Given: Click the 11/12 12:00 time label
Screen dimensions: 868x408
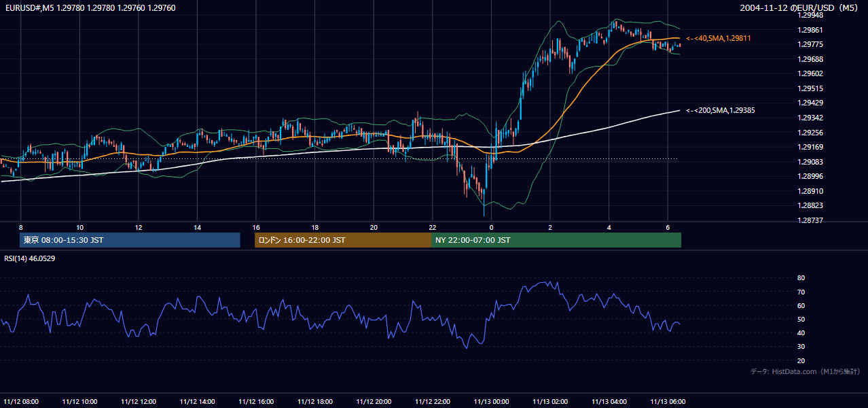Looking at the screenshot, I should pos(139,401).
